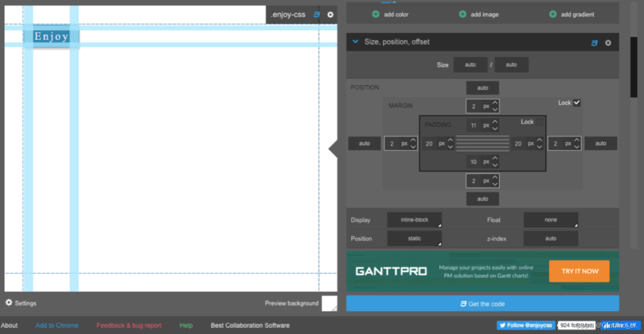Increase padding top with up arrow
This screenshot has width=644, height=334.
(495, 122)
